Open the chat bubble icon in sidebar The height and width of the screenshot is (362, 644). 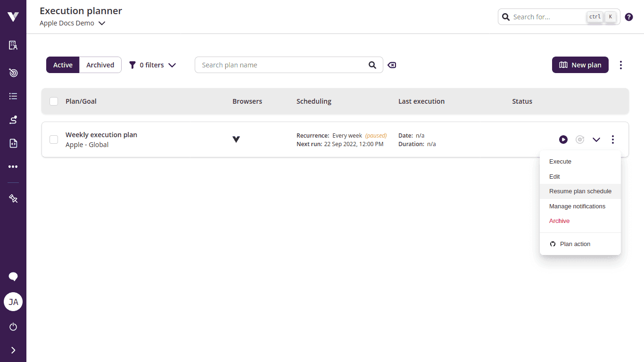pos(13,277)
